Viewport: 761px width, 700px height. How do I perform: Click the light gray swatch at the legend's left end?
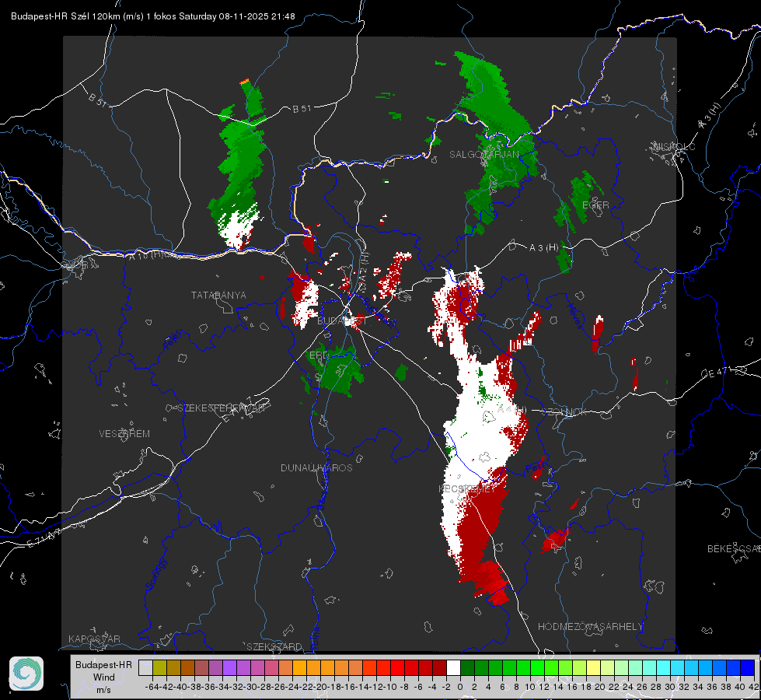click(145, 668)
